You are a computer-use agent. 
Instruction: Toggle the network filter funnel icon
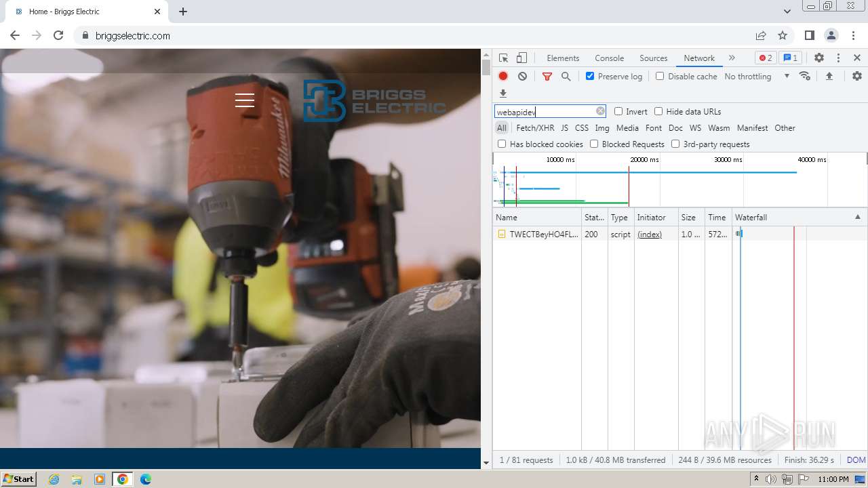tap(547, 77)
